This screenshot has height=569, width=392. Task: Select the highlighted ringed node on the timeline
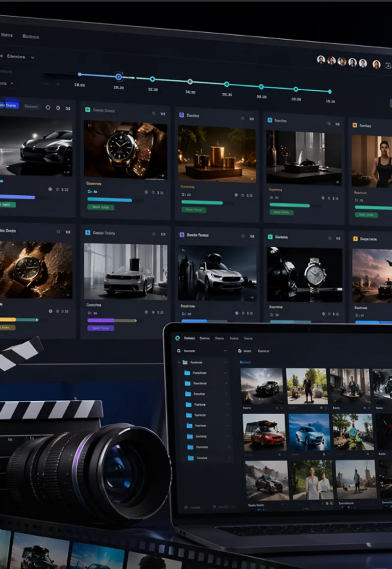(119, 77)
